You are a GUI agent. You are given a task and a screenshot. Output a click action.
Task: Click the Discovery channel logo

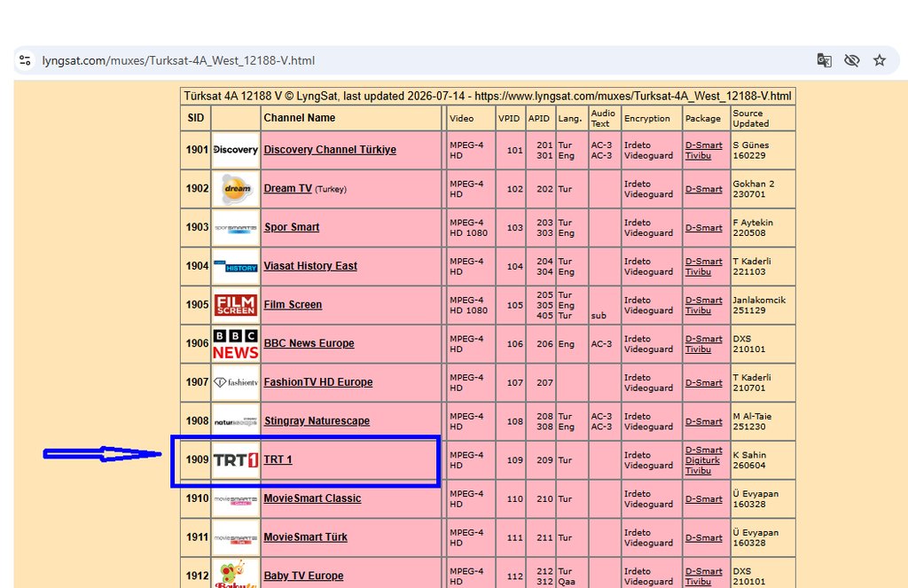pyautogui.click(x=236, y=150)
